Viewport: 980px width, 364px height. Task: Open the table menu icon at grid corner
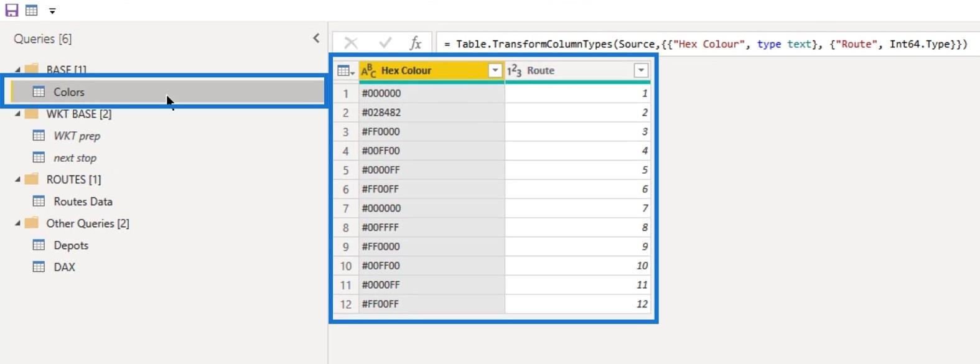click(345, 71)
